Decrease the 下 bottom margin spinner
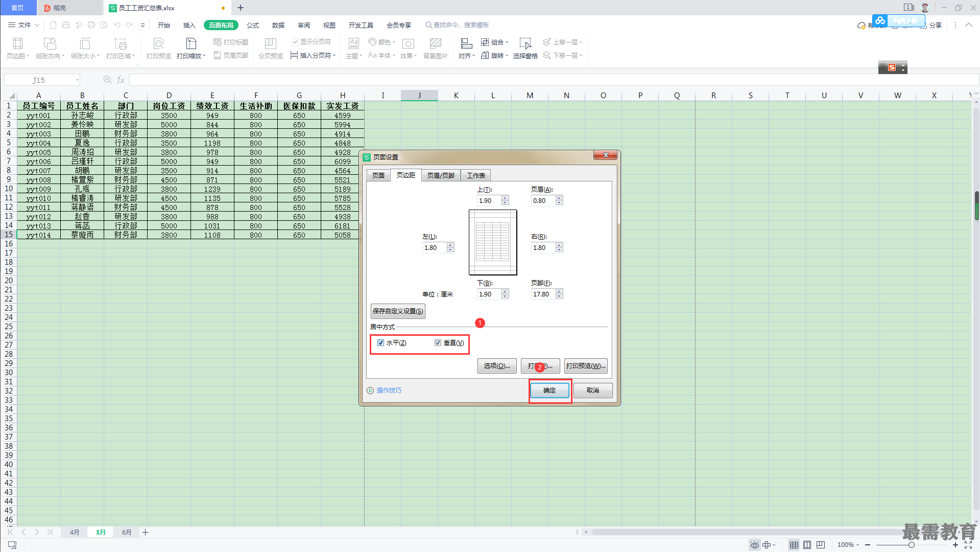This screenshot has width=980, height=552. click(x=505, y=296)
